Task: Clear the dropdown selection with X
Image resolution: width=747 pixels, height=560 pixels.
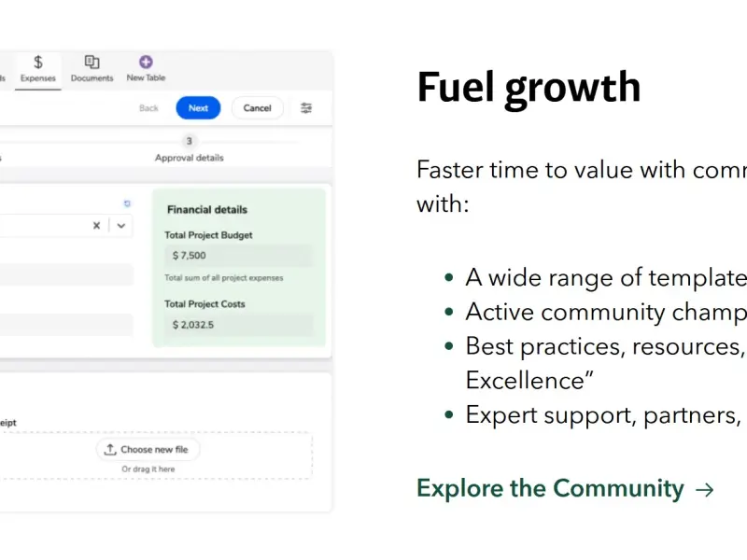Action: [97, 226]
